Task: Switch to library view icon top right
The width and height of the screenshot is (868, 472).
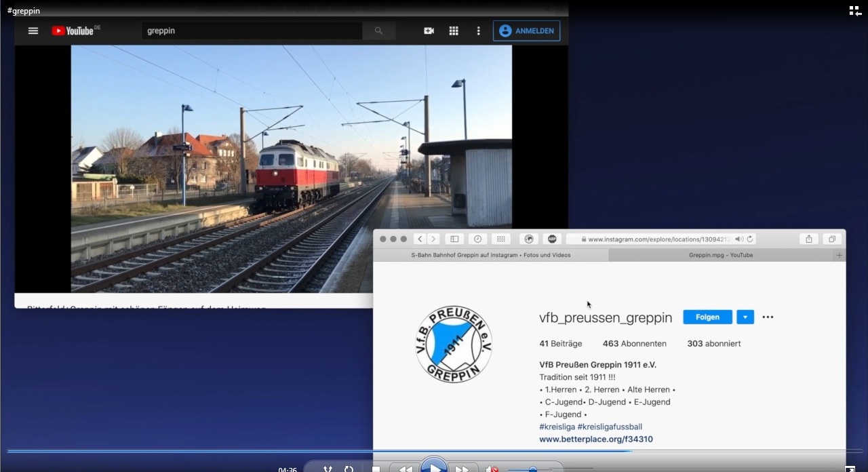Action: coord(855,10)
